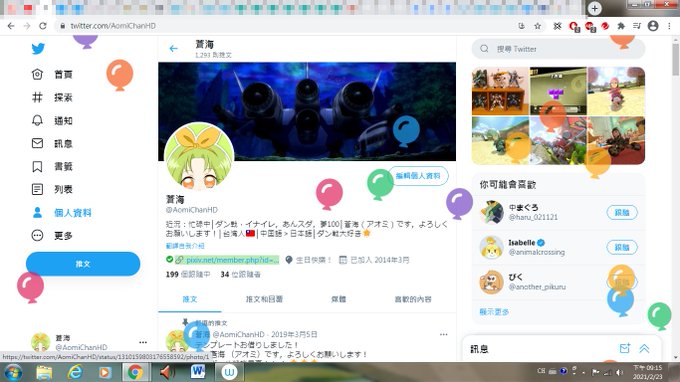The height and width of the screenshot is (382, 680).
Task: Open a new browser tab
Action: 595,8
